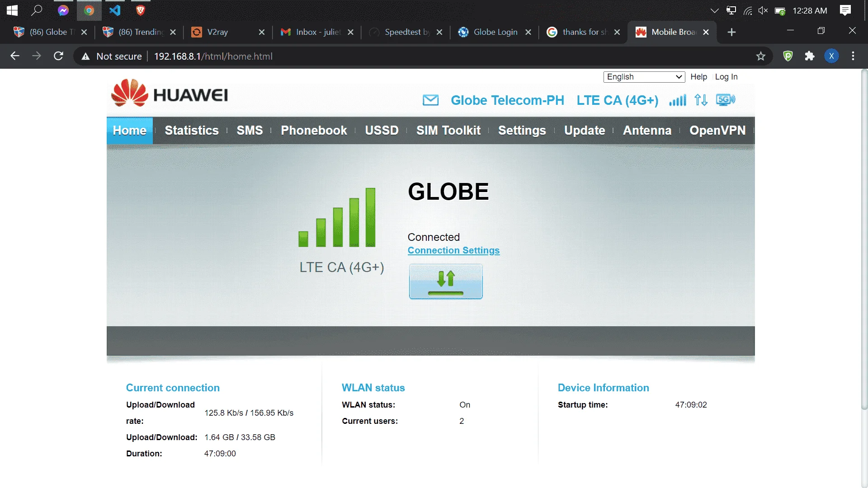This screenshot has width=868, height=488.
Task: Open the Settings tab
Action: (x=522, y=131)
